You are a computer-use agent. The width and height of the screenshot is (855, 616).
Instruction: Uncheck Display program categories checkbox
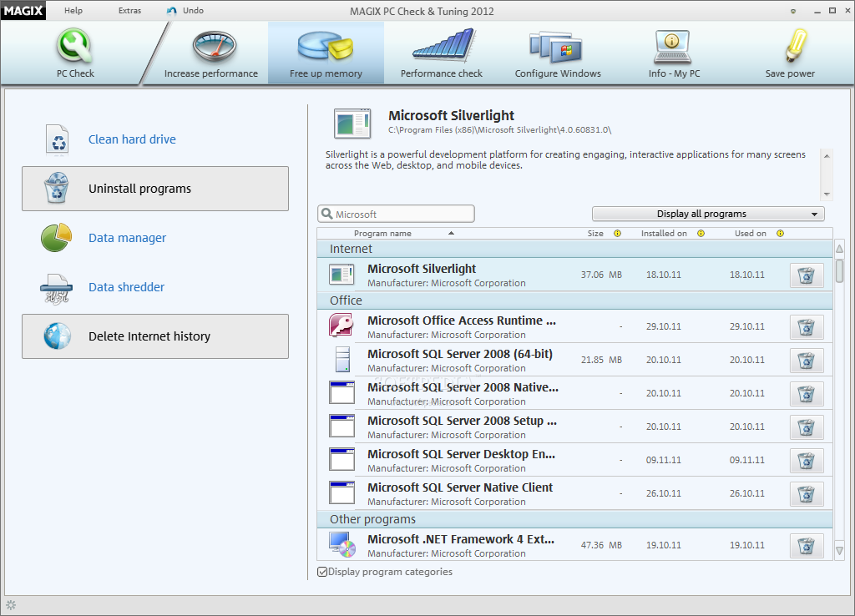322,572
